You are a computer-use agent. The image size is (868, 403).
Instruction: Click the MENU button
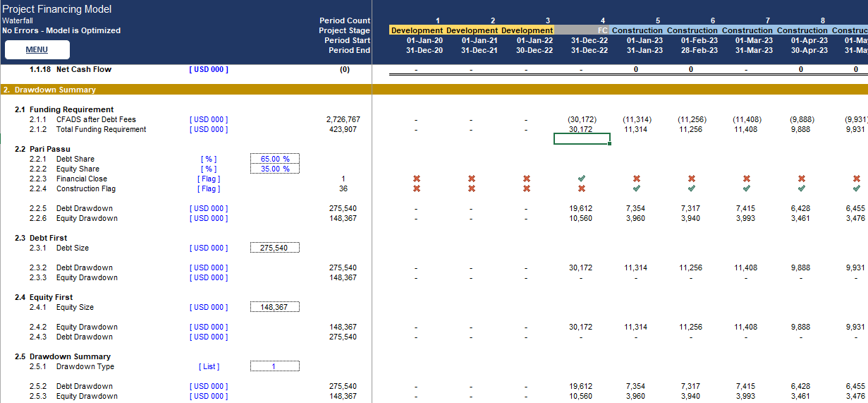37,49
